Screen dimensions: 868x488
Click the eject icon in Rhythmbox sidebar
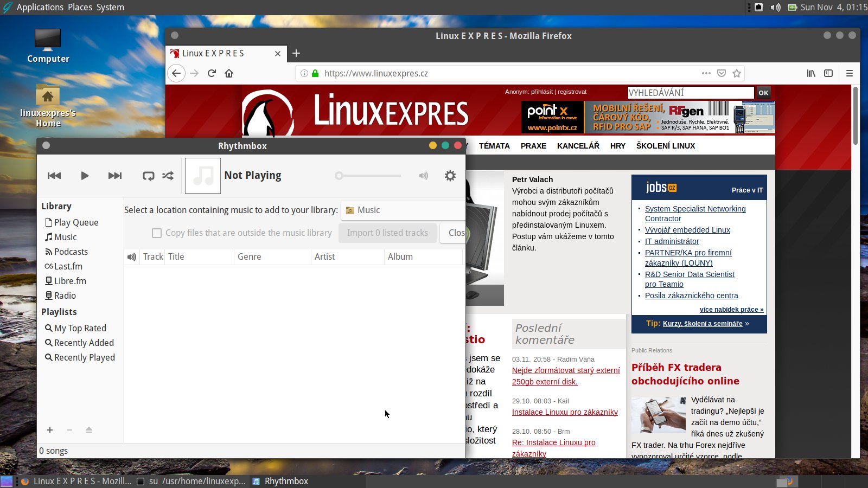[89, 430]
